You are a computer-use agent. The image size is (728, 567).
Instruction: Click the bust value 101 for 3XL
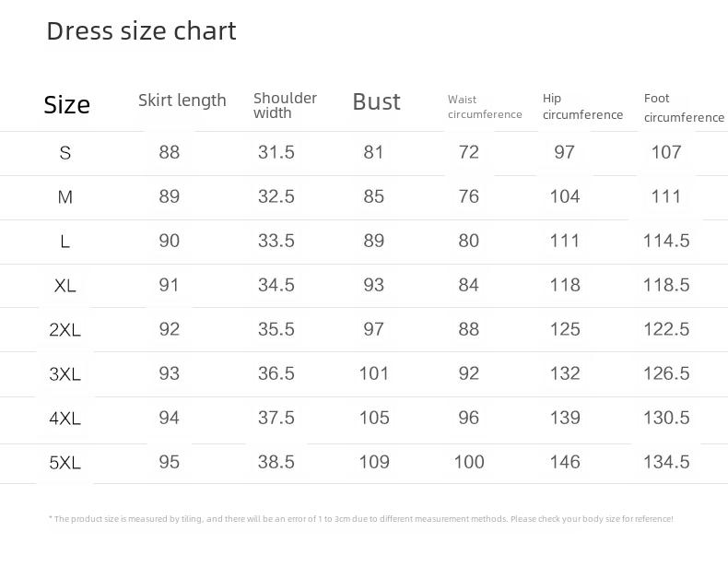click(374, 373)
